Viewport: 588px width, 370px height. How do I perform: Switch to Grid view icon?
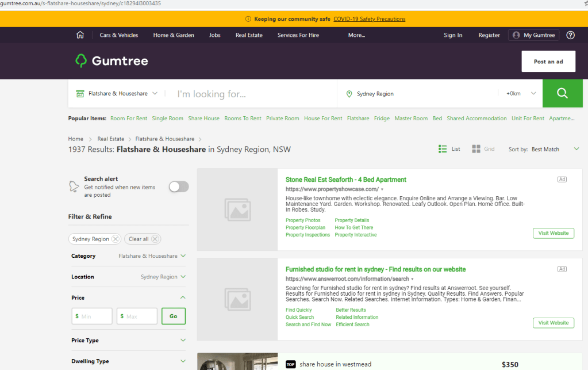(x=476, y=149)
